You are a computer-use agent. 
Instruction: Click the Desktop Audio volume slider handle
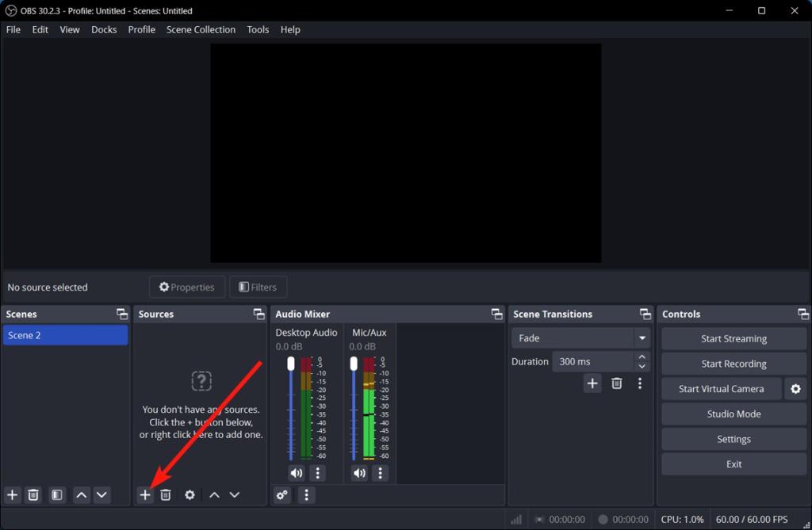(x=290, y=363)
